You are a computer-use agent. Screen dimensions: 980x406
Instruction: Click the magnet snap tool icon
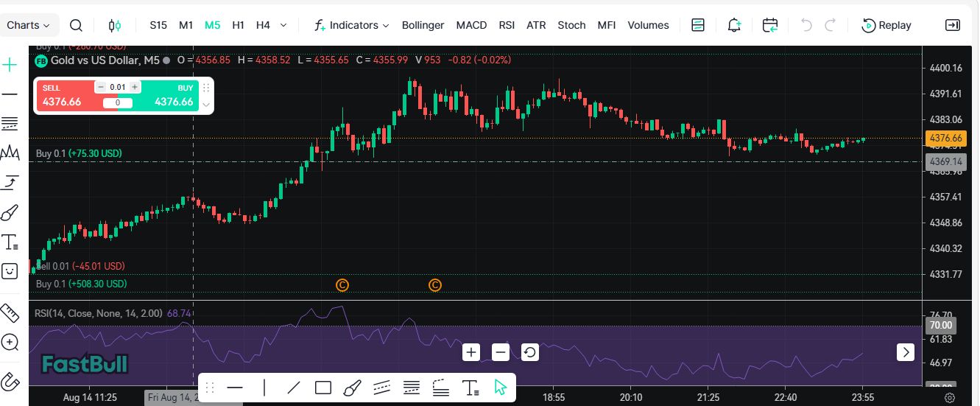pos(10,382)
